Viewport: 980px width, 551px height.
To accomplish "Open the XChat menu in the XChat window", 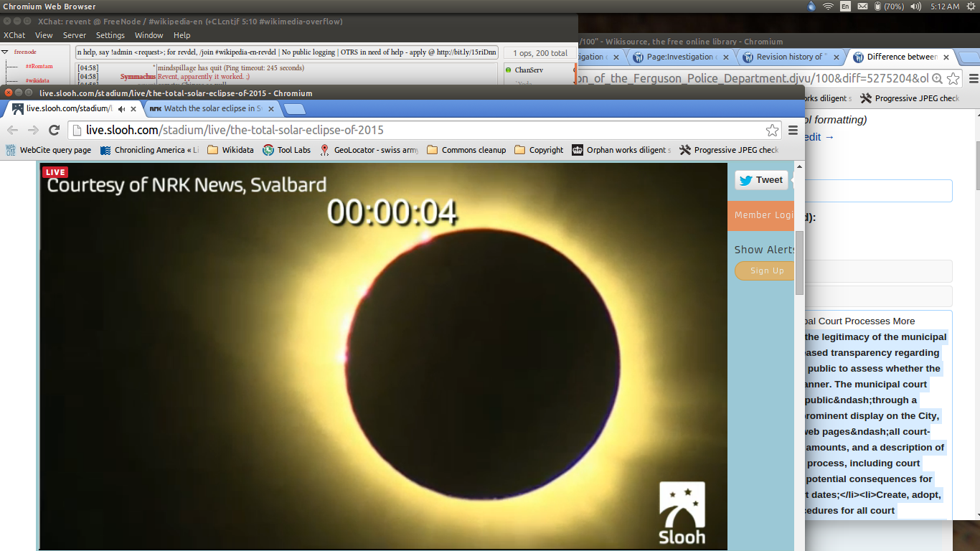I will 14,35.
